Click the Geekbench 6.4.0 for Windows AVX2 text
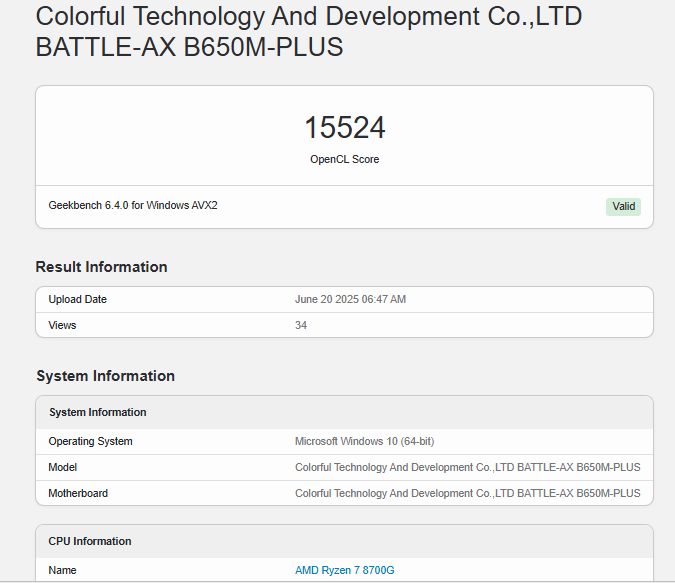Screen dimensions: 675x583 [133, 206]
